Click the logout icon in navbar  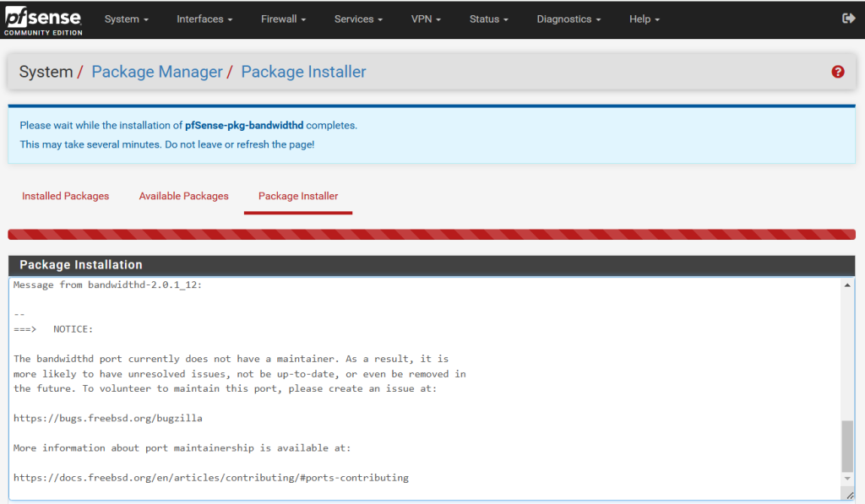[848, 19]
